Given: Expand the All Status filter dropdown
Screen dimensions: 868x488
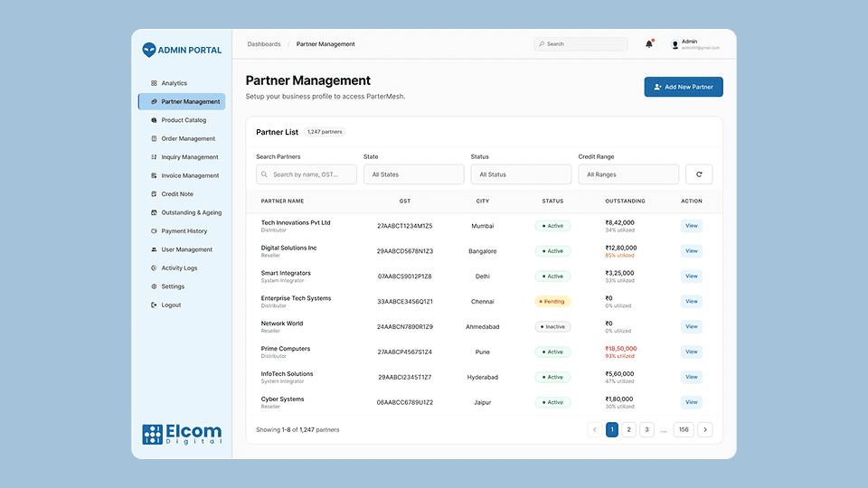Looking at the screenshot, I should coord(521,174).
